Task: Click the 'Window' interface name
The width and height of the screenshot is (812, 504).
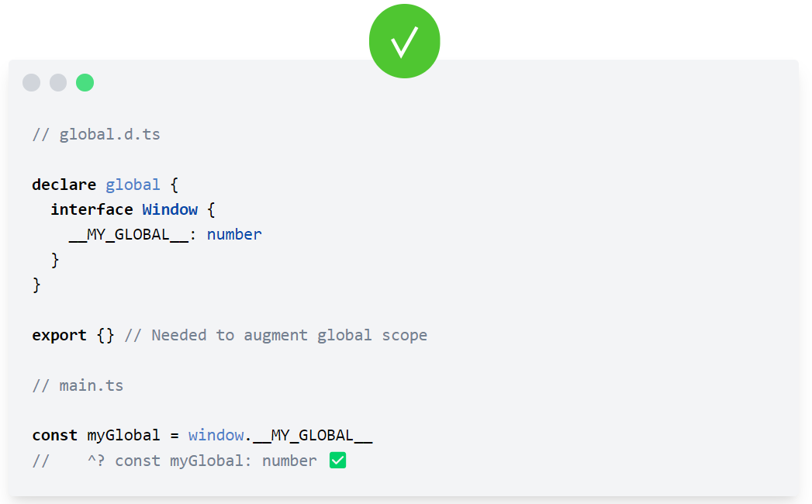Action: pyautogui.click(x=170, y=210)
